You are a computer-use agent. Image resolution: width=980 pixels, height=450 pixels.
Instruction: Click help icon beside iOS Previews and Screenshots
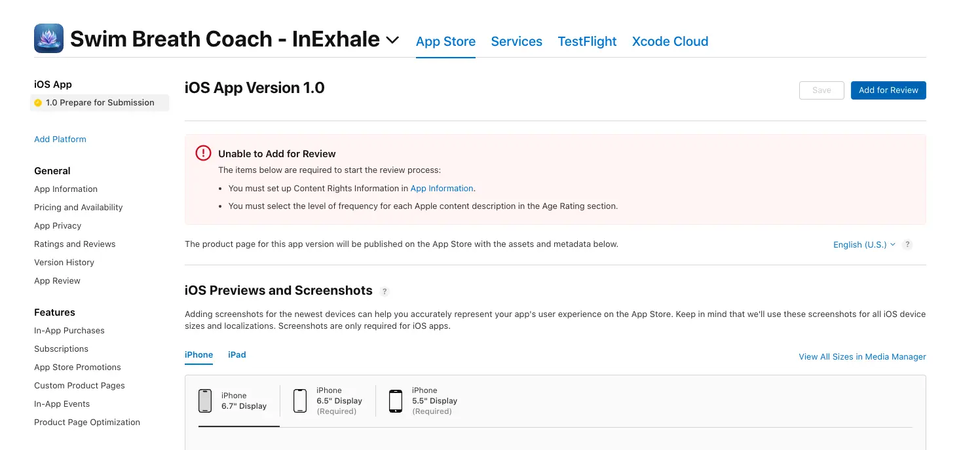pos(385,291)
